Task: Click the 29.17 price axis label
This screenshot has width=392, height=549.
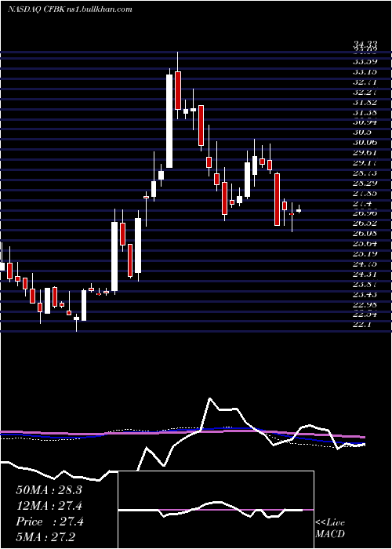Action: tap(365, 163)
